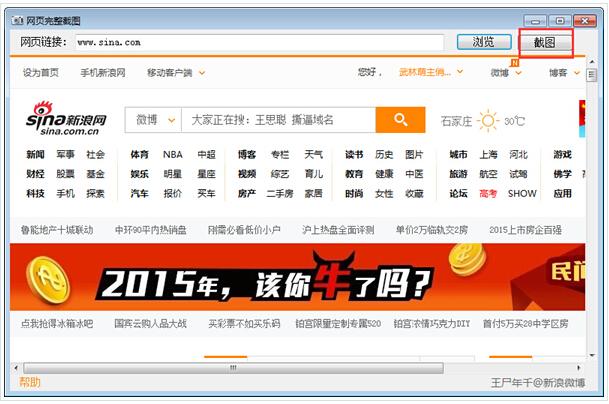609x404 pixels.
Task: Expand the 移动客户端 dropdown
Action: point(201,73)
